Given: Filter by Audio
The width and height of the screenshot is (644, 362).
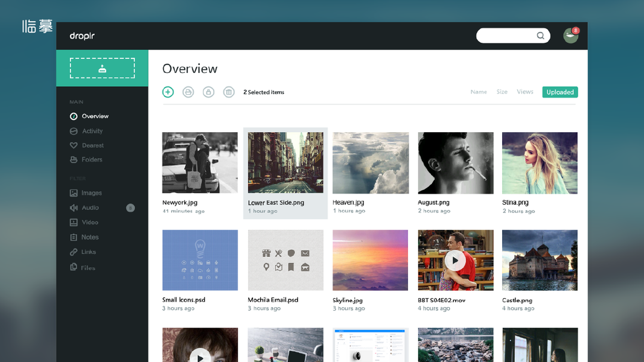Looking at the screenshot, I should [x=90, y=208].
